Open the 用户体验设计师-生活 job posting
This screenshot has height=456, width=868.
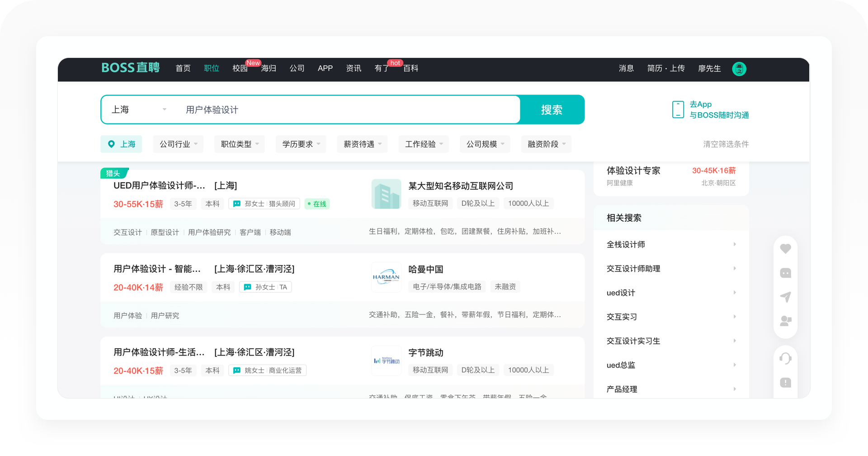[159, 352]
